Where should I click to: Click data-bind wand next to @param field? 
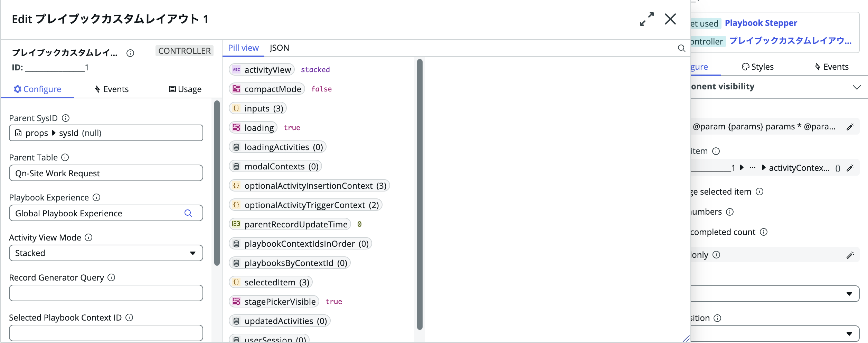pyautogui.click(x=850, y=127)
